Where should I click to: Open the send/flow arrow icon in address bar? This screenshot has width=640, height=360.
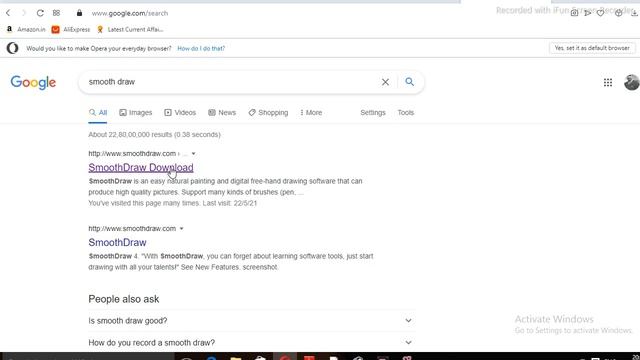click(x=587, y=13)
